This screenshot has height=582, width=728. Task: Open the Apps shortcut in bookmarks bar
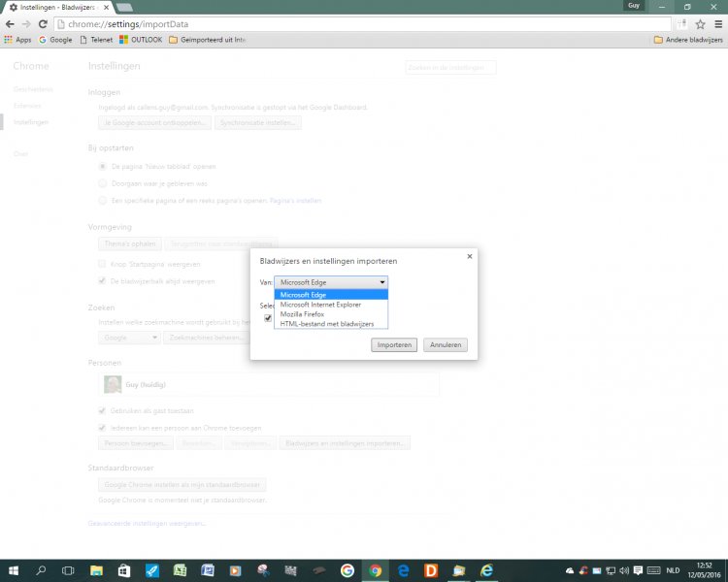point(17,40)
